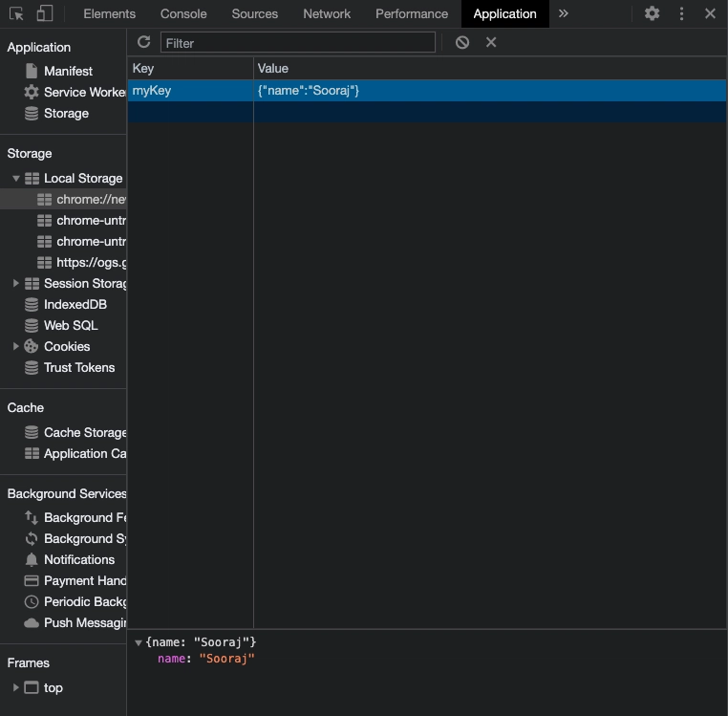Open the Sources tab
Image resolution: width=728 pixels, height=716 pixels.
click(x=254, y=14)
